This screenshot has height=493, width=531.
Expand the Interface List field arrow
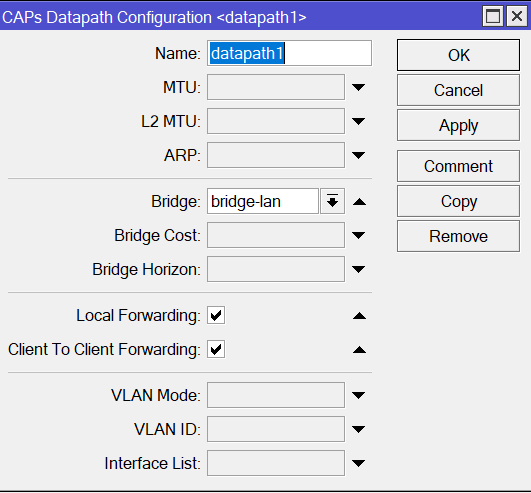point(358,463)
